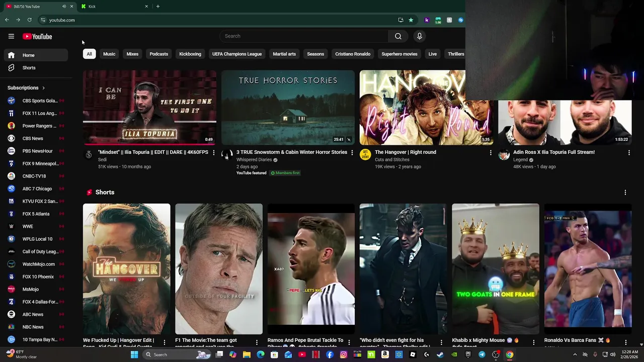
Task: Play the F1 The Movie short thumbnail
Action: pos(219,269)
